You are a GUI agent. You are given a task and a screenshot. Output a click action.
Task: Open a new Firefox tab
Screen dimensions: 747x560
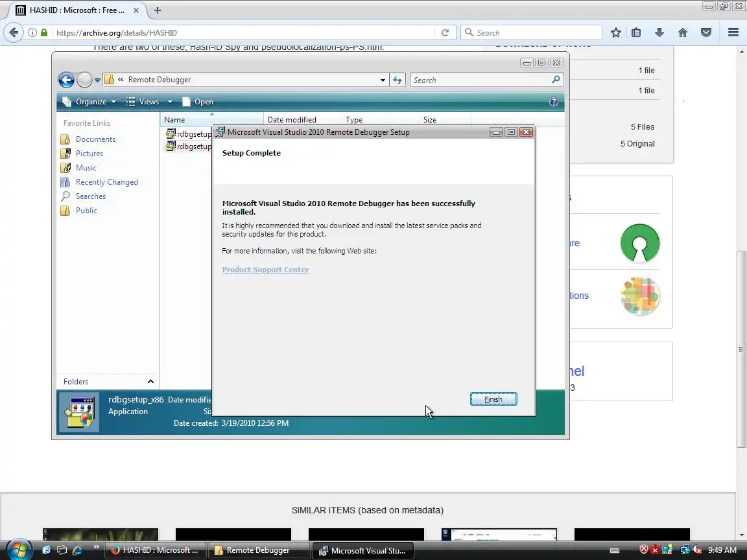point(157,10)
